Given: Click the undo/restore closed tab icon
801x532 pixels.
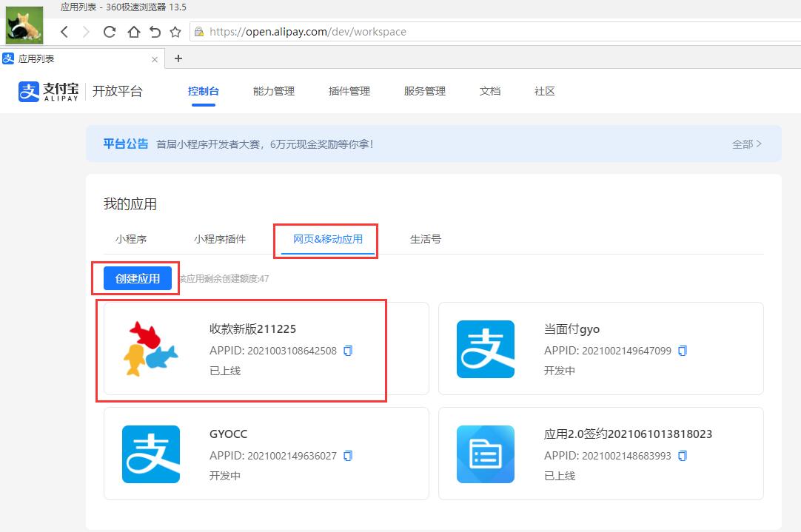Looking at the screenshot, I should 155,32.
